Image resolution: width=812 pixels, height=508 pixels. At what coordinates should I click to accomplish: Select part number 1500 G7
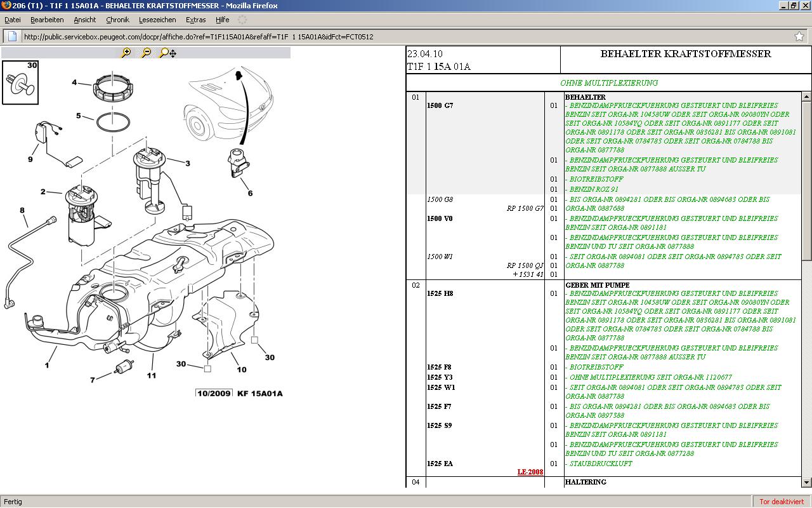click(440, 105)
